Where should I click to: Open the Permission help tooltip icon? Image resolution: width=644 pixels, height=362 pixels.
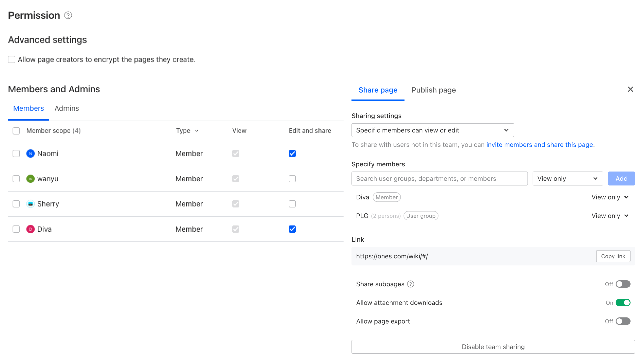pyautogui.click(x=68, y=15)
